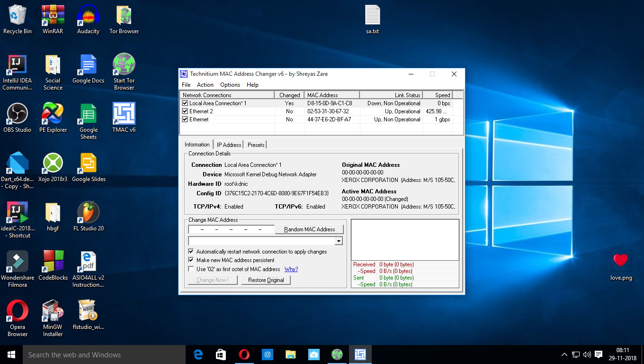Select the Audacity desktop icon
Screen dimensions: 644x364
point(89,19)
